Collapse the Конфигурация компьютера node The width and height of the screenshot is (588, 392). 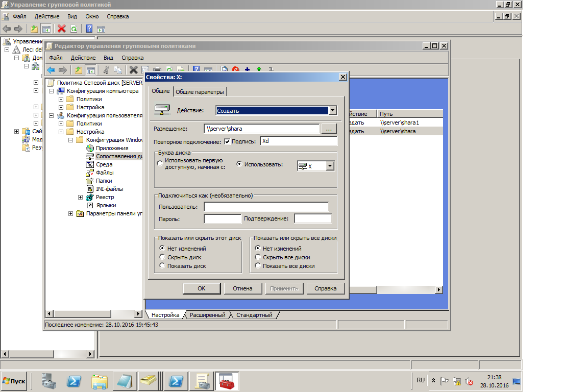(52, 91)
